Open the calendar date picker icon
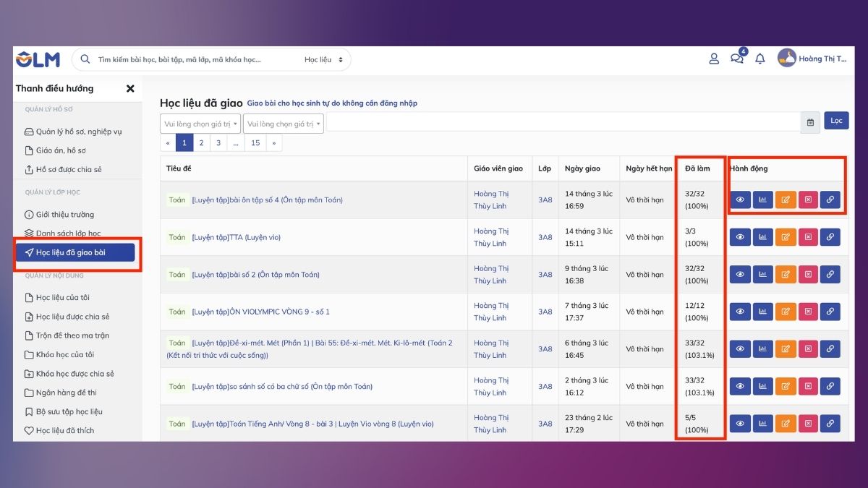 point(810,123)
